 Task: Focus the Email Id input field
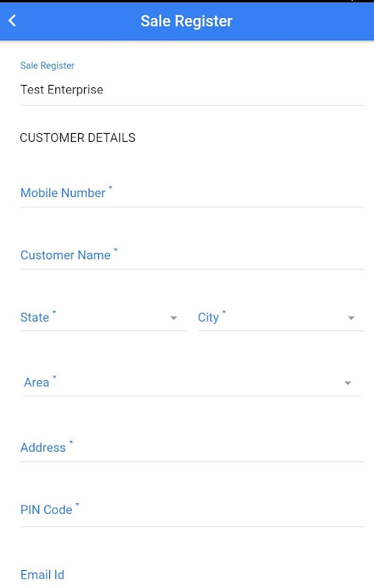[192, 575]
